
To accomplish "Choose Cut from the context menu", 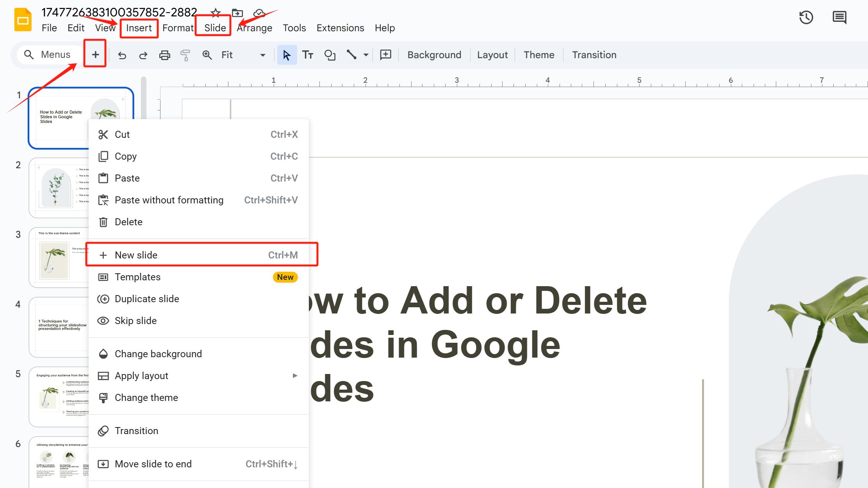I will [x=199, y=135].
